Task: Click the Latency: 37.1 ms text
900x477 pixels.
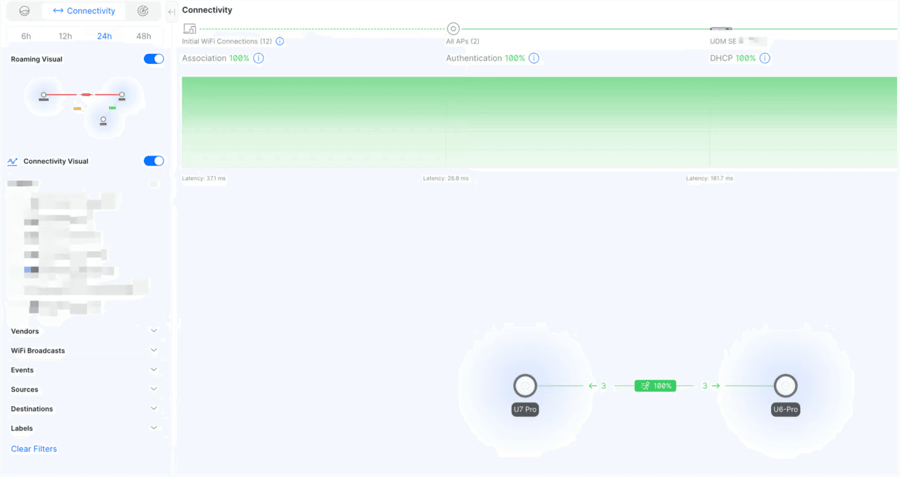Action: pyautogui.click(x=204, y=179)
